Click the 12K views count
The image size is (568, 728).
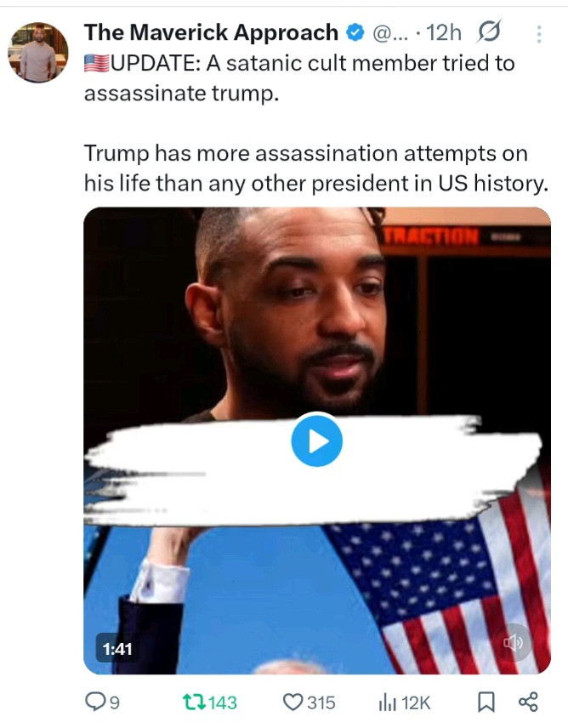click(x=416, y=702)
